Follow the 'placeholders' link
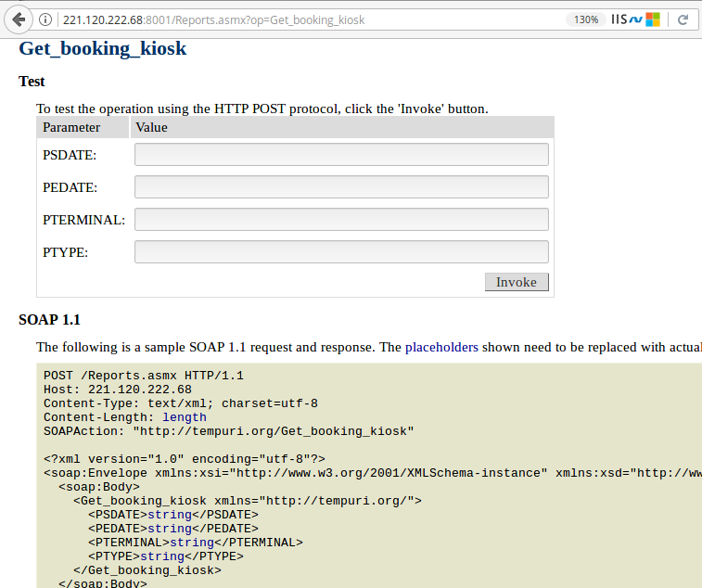Image resolution: width=702 pixels, height=588 pixels. (x=441, y=348)
